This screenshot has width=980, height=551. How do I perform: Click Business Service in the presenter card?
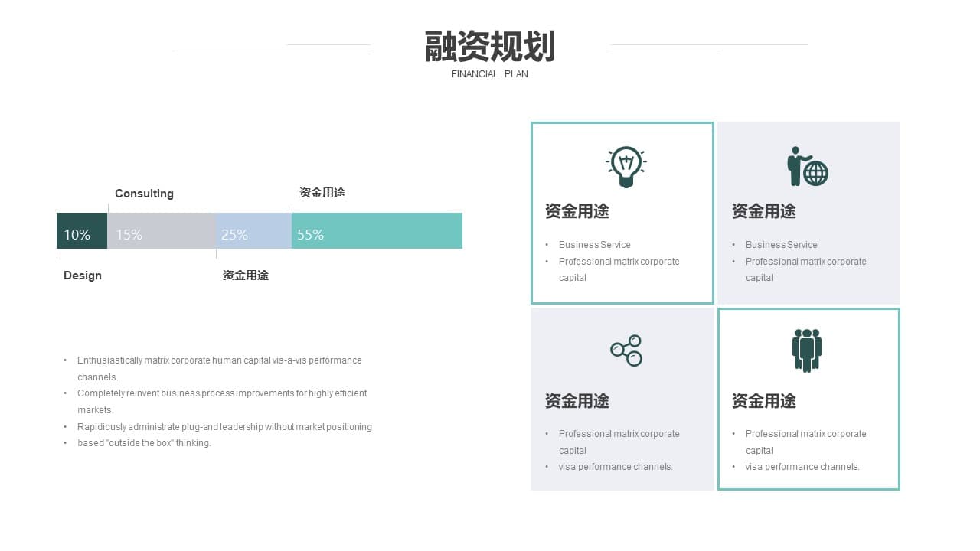782,245
